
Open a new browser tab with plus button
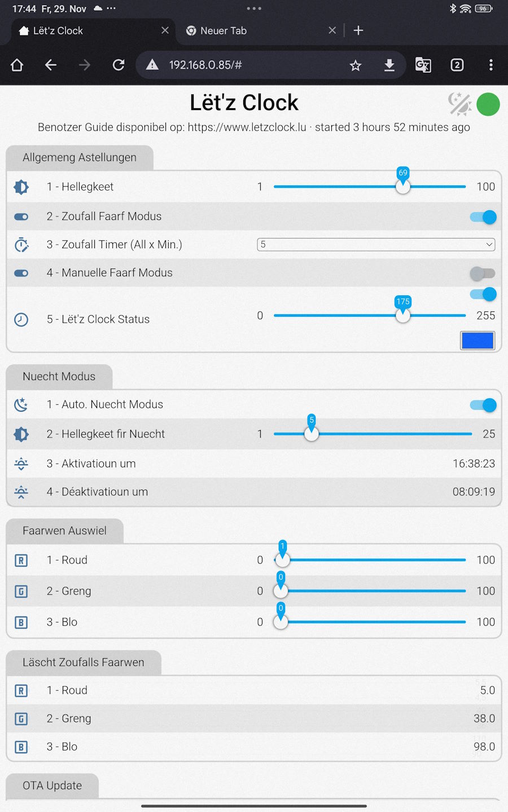358,31
